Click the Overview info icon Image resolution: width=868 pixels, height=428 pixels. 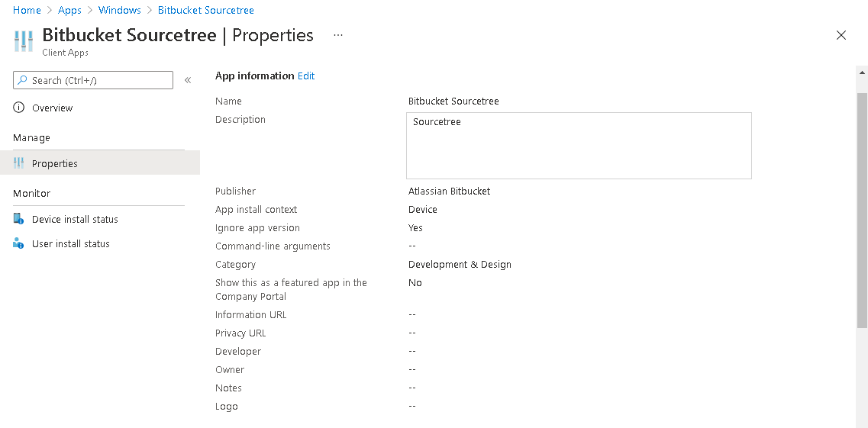[19, 108]
